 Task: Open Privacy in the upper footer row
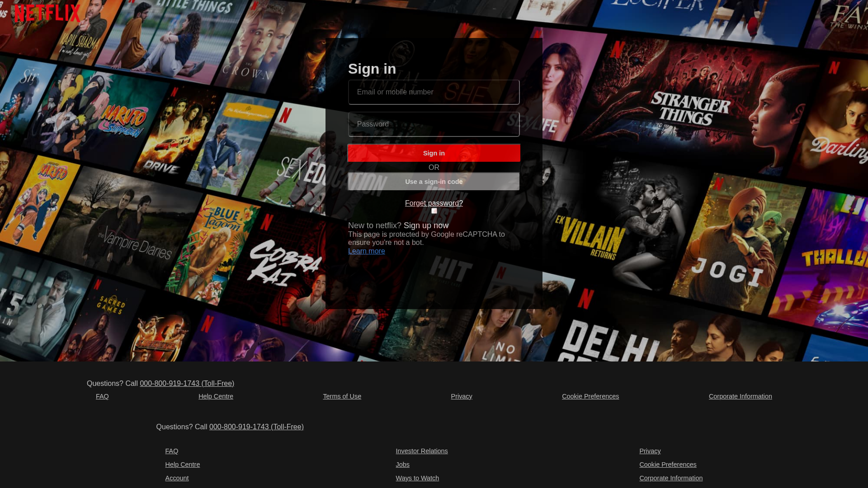tap(462, 396)
